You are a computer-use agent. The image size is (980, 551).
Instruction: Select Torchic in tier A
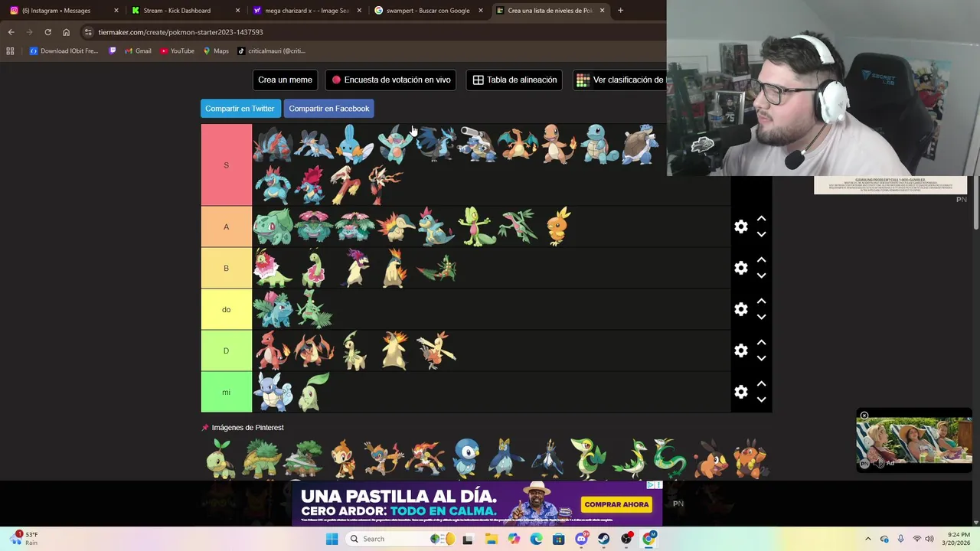[x=560, y=227]
